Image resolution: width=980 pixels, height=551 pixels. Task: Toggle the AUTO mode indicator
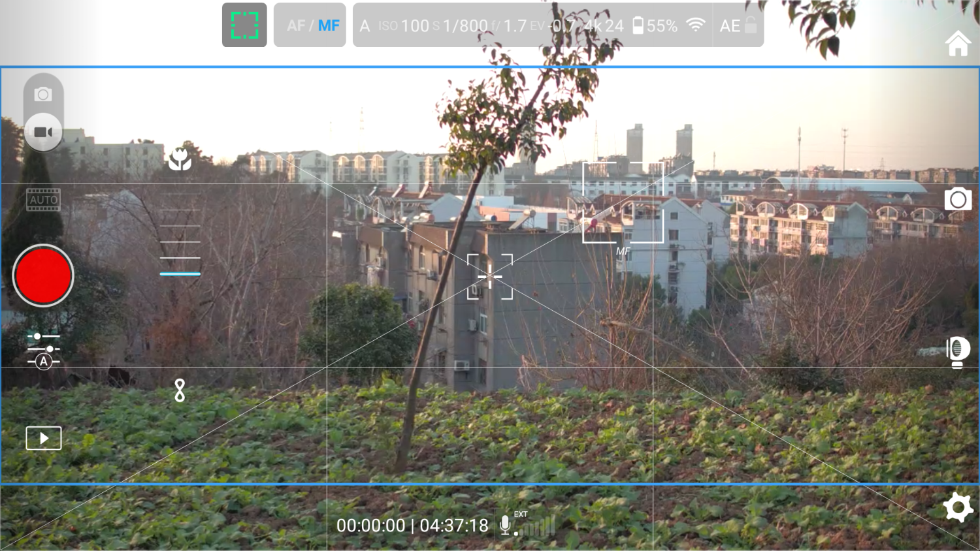43,200
